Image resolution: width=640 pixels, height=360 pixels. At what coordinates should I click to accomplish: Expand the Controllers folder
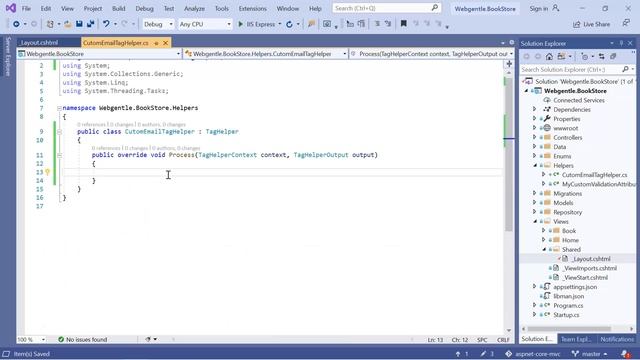[535, 137]
